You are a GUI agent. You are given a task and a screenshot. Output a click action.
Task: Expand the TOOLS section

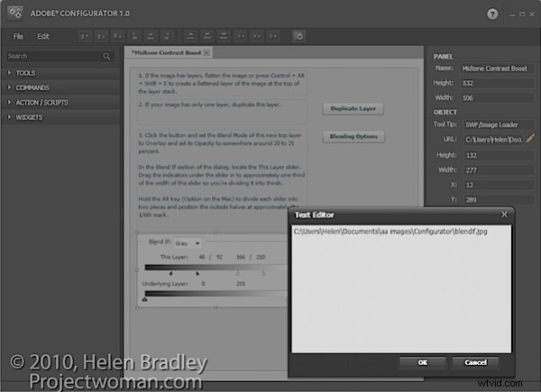(61, 73)
